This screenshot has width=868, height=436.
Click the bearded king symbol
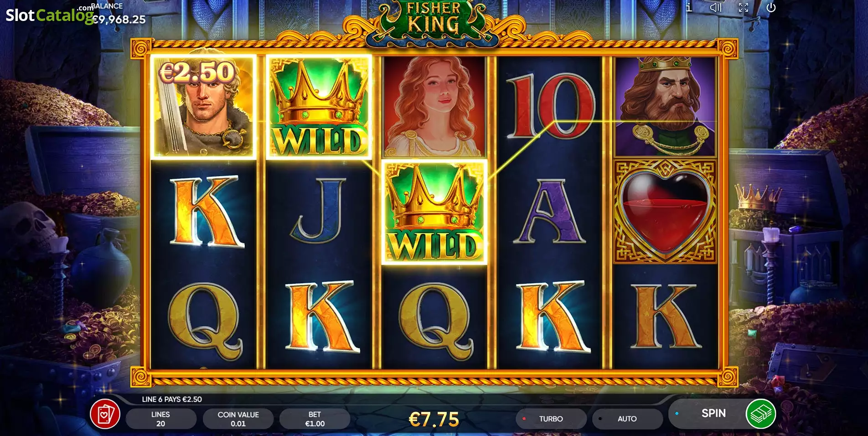tap(665, 107)
